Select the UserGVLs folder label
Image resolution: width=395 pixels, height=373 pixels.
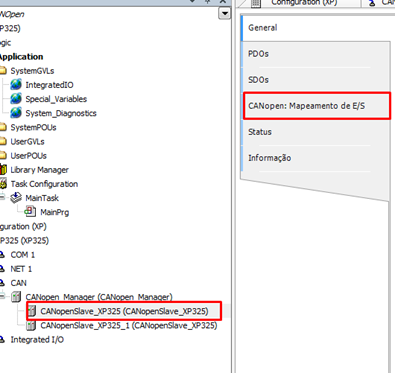(x=27, y=141)
